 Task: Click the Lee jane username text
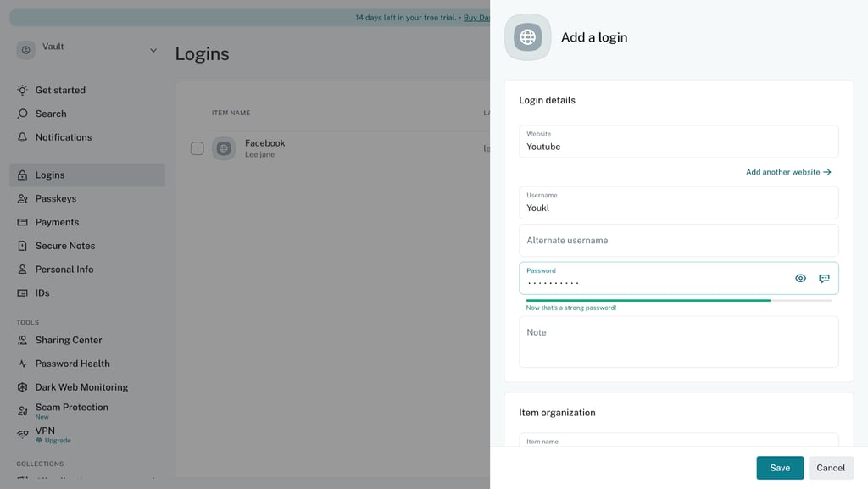tap(259, 155)
